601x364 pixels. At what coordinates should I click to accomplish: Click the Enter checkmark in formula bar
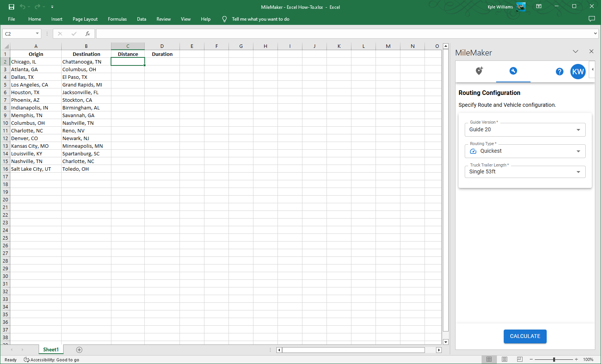74,34
